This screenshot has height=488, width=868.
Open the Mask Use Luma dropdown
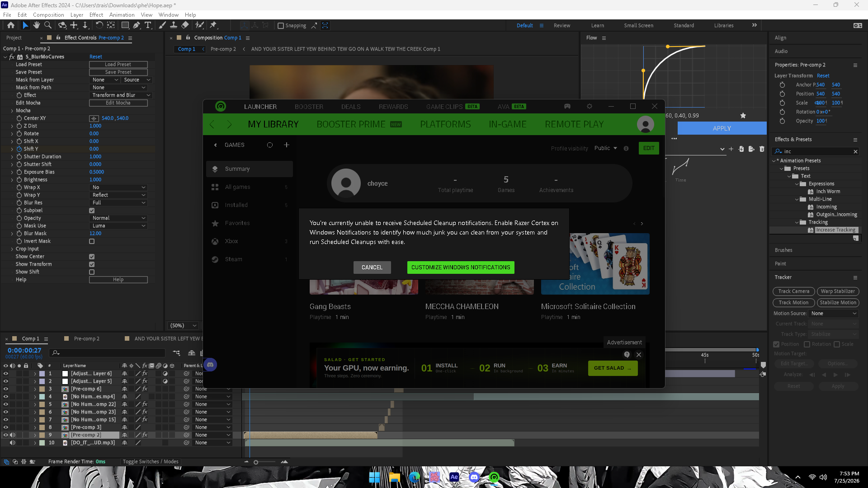pos(118,226)
